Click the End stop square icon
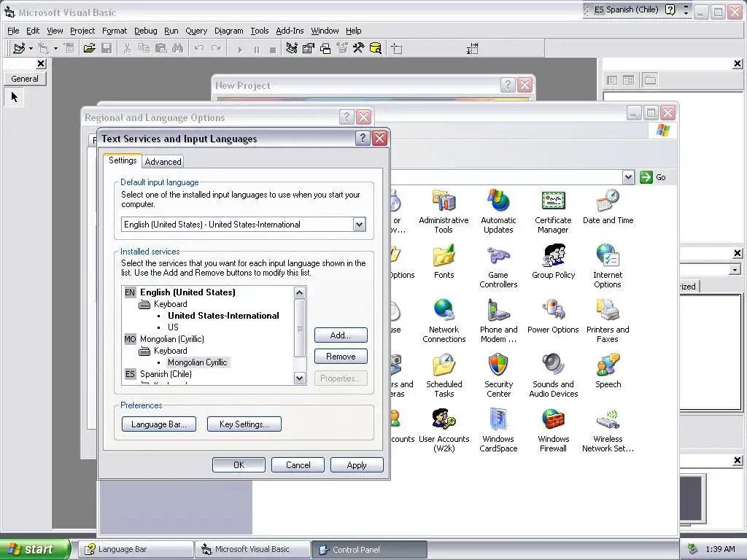This screenshot has height=560, width=747. pos(273,49)
